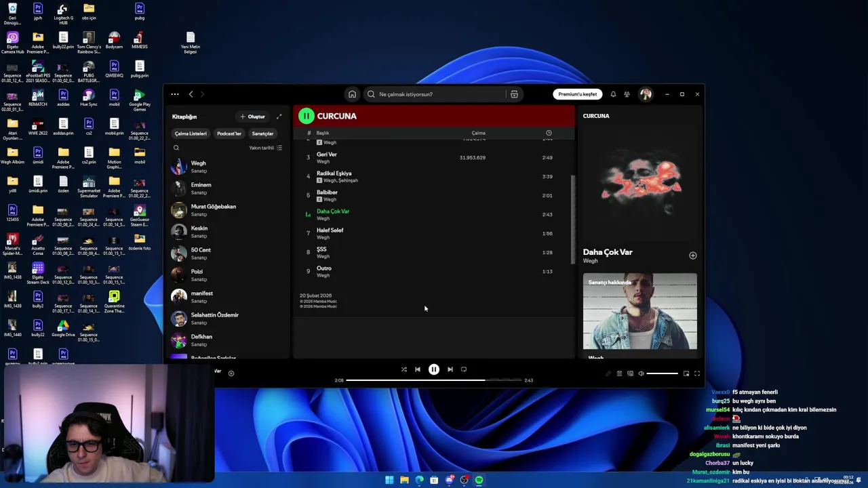Select the track Radikal Eşkiya

[433, 176]
